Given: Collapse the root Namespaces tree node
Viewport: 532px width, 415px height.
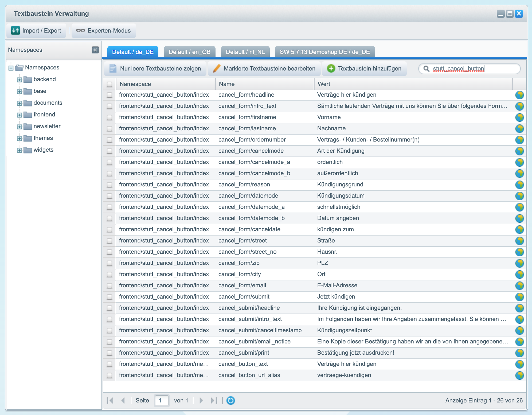Looking at the screenshot, I should click(x=11, y=68).
